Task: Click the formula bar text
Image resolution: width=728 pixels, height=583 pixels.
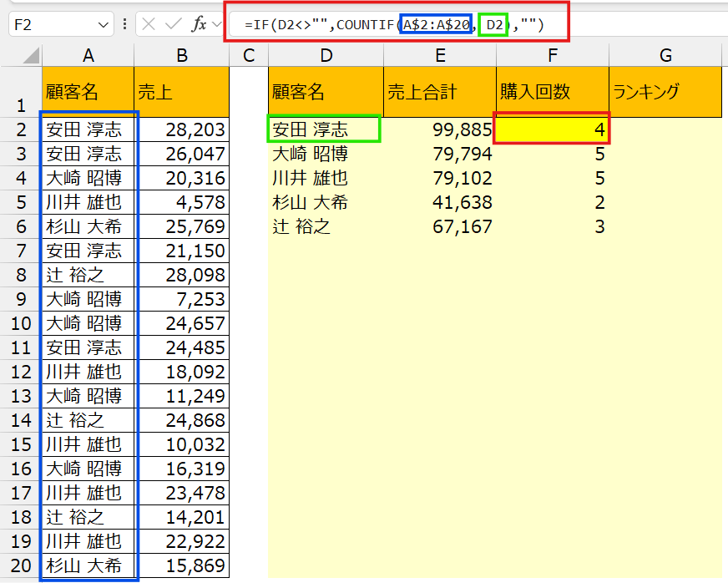Action: (x=394, y=25)
